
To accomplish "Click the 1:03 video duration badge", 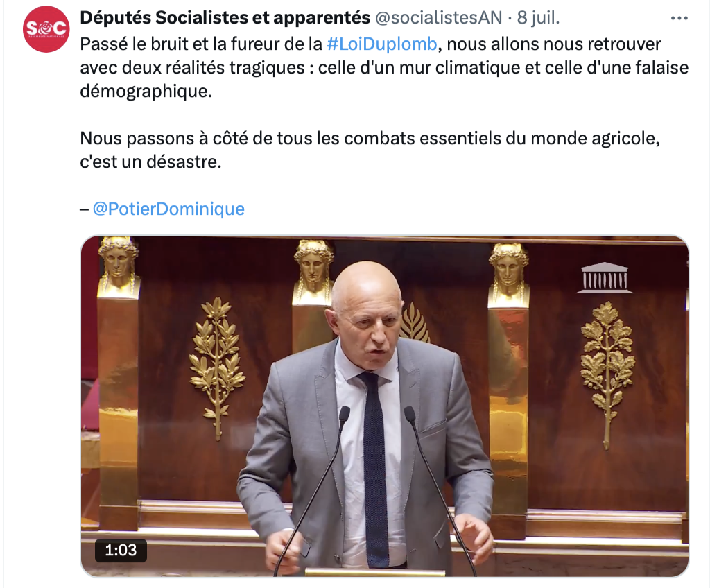I will point(121,550).
